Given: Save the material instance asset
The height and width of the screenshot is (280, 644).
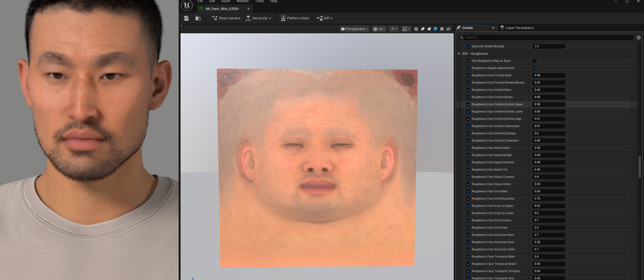Looking at the screenshot, I should click(x=186, y=18).
